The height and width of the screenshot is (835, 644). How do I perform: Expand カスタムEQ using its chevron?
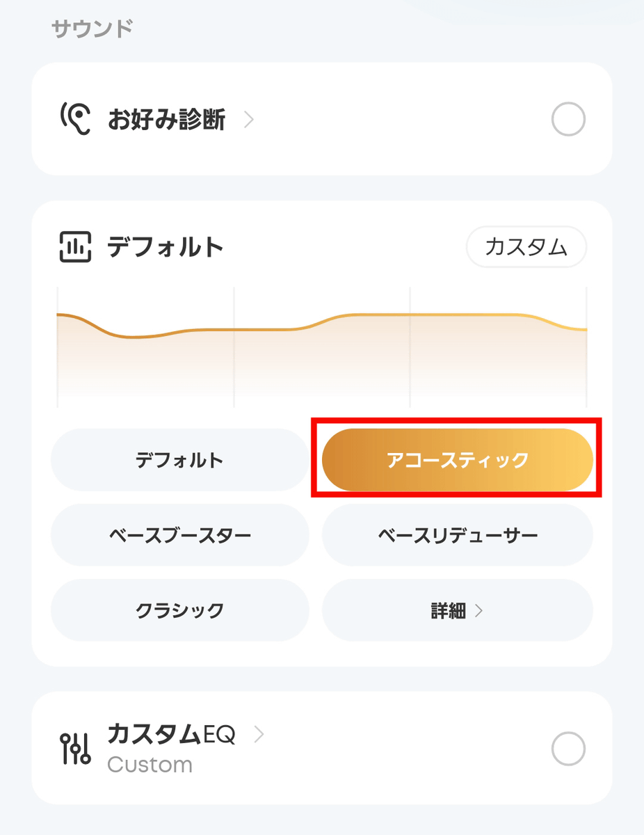click(x=259, y=734)
